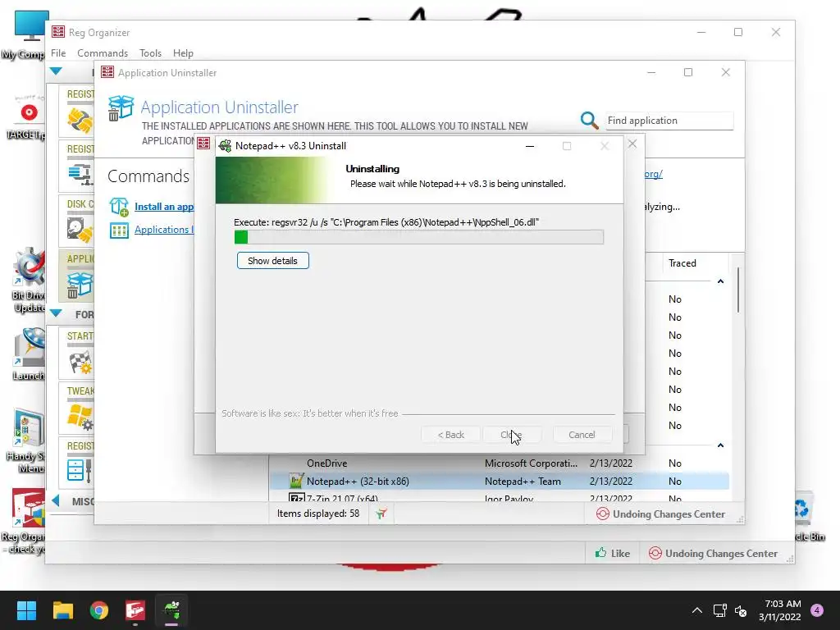
Task: Click Items displayed: 58 status text
Action: (318, 514)
